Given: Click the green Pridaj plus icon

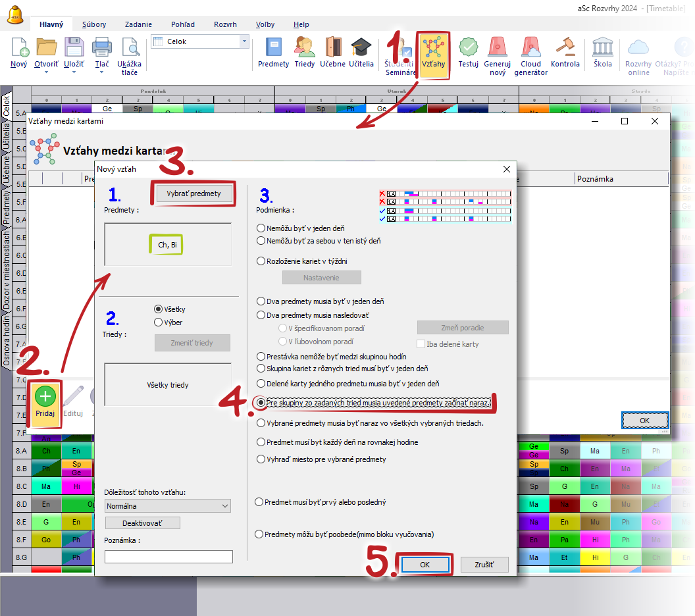Looking at the screenshot, I should point(45,396).
